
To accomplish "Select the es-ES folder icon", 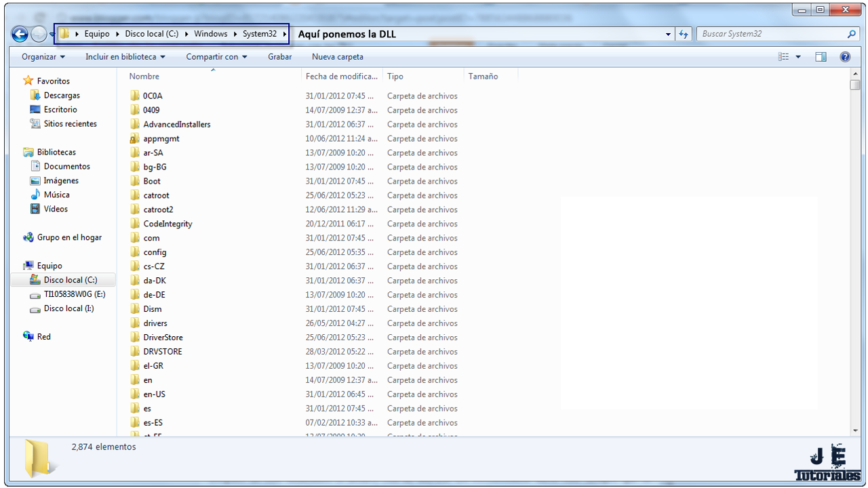I will (x=134, y=422).
